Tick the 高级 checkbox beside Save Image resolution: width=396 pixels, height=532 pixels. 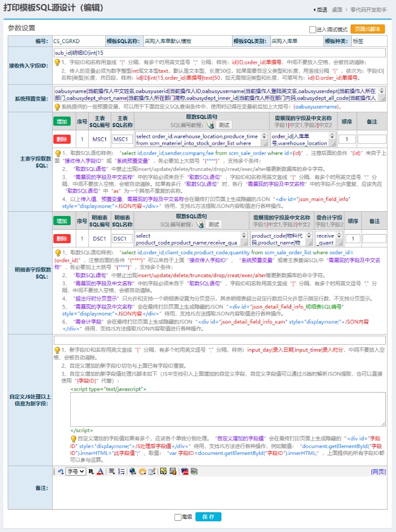pos(178,517)
